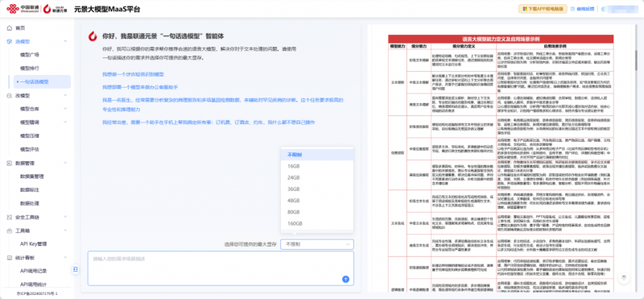644x299 pixels.
Task: Click the 工具箱 toolbox icon
Action: (x=10, y=230)
